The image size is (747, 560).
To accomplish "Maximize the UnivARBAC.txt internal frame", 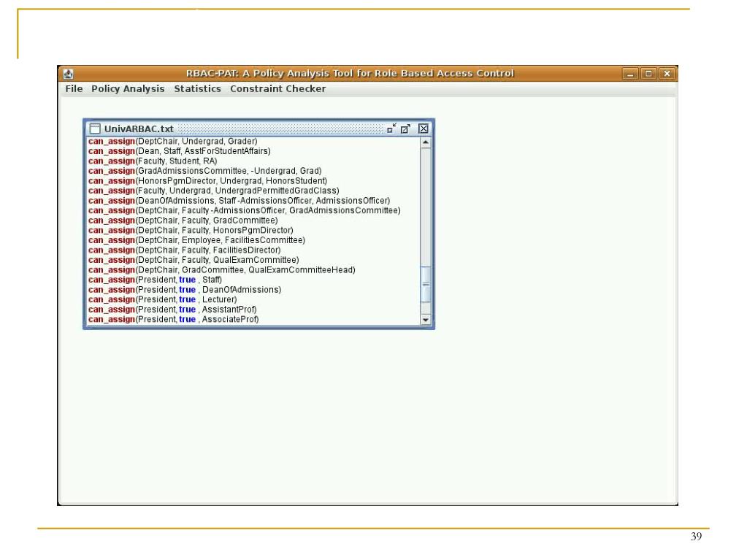I will [405, 129].
